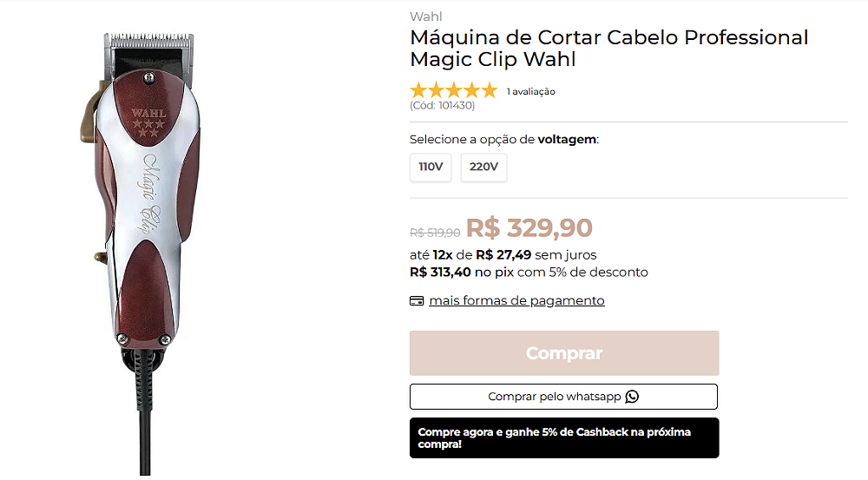Open the 1 avaliação reviews link
Screen dimensions: 868x480
click(531, 92)
